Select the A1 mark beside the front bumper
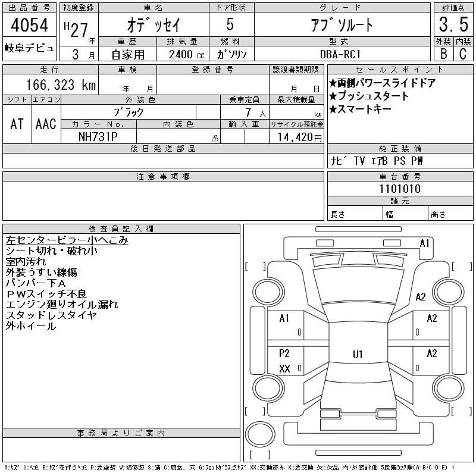 424,243
